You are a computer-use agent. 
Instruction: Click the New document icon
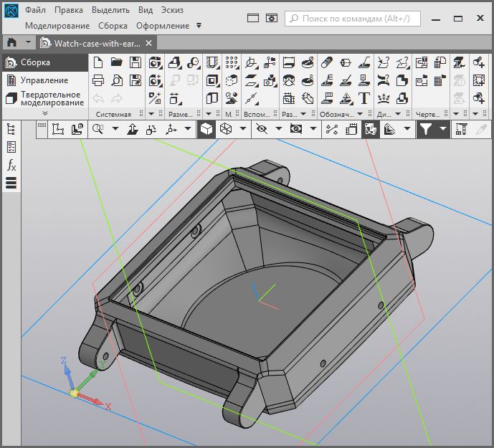click(x=98, y=62)
